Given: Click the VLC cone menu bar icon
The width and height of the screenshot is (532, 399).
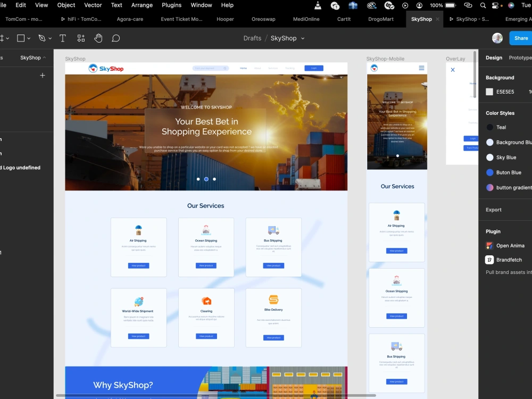Looking at the screenshot, I should coord(318,5).
